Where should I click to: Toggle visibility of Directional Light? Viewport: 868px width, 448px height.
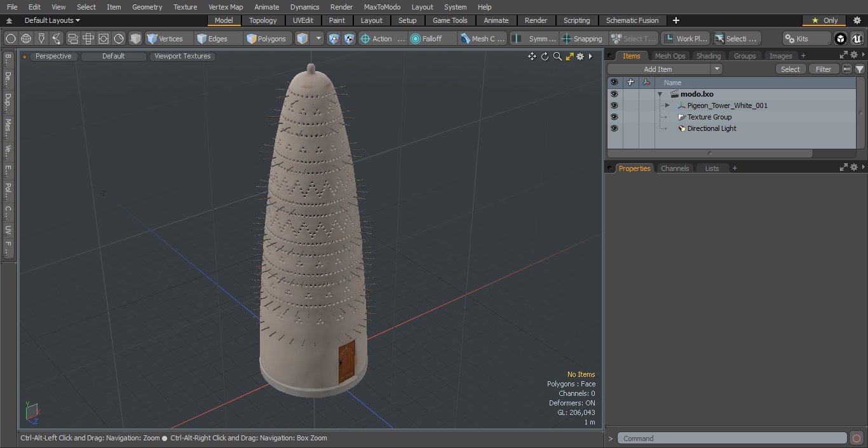click(x=614, y=128)
